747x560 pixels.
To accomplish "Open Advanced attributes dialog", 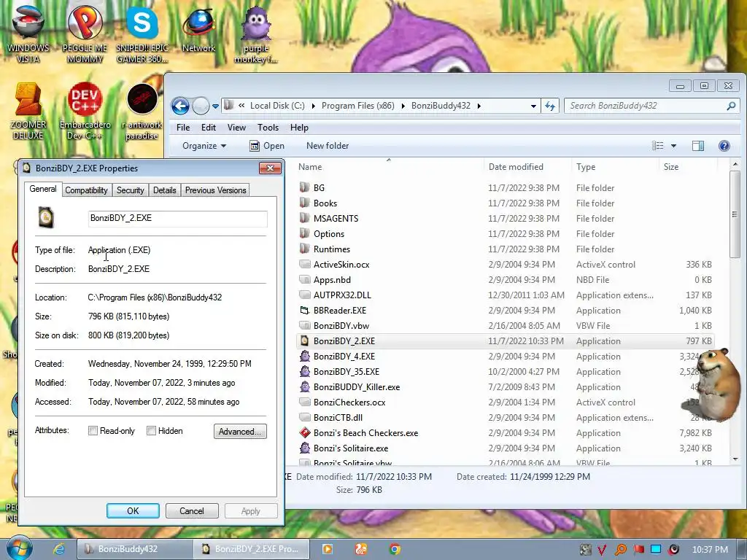I will click(x=240, y=432).
